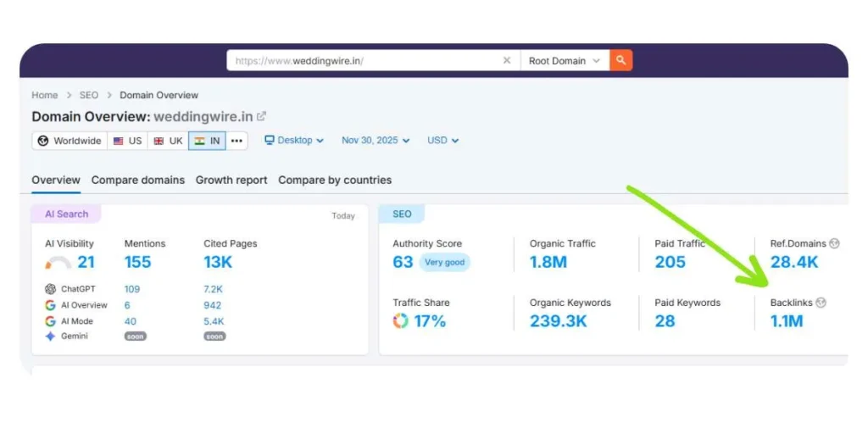The width and height of the screenshot is (868, 434).
Task: Click the Traffic Share donut chart icon
Action: [x=400, y=321]
